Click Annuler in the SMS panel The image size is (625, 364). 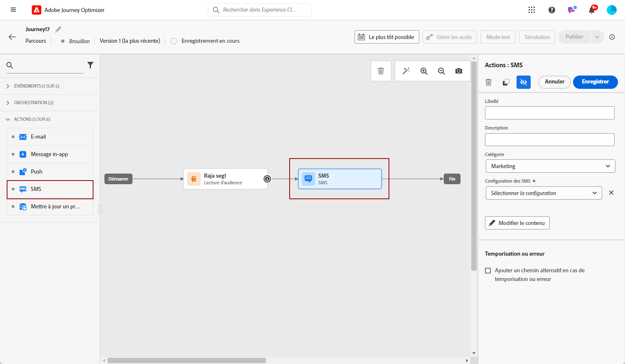554,82
